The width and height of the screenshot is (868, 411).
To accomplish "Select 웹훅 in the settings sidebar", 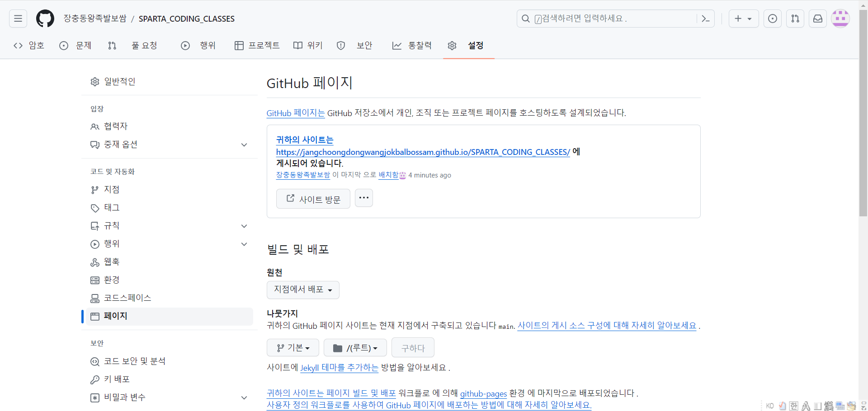I will [170, 262].
